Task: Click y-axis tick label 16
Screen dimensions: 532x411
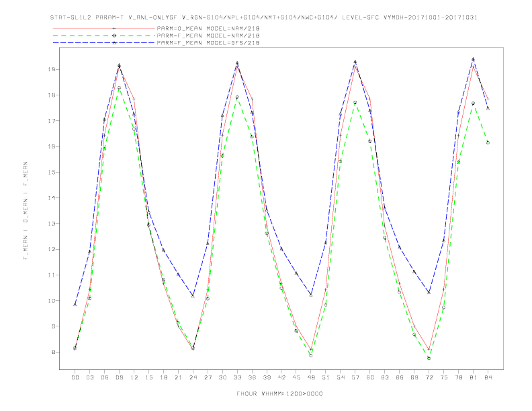Action: pyautogui.click(x=52, y=146)
